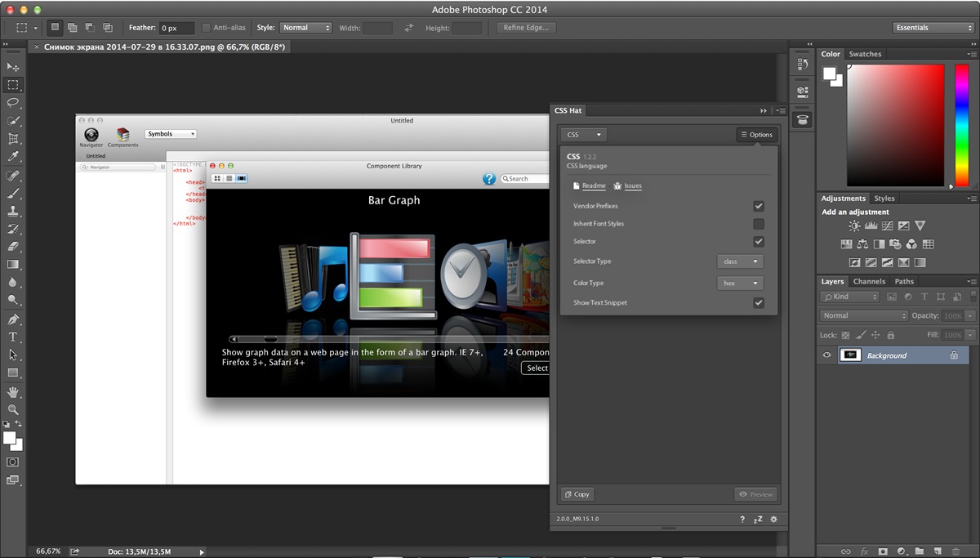
Task: Select the Quick Selection tool
Action: click(13, 121)
